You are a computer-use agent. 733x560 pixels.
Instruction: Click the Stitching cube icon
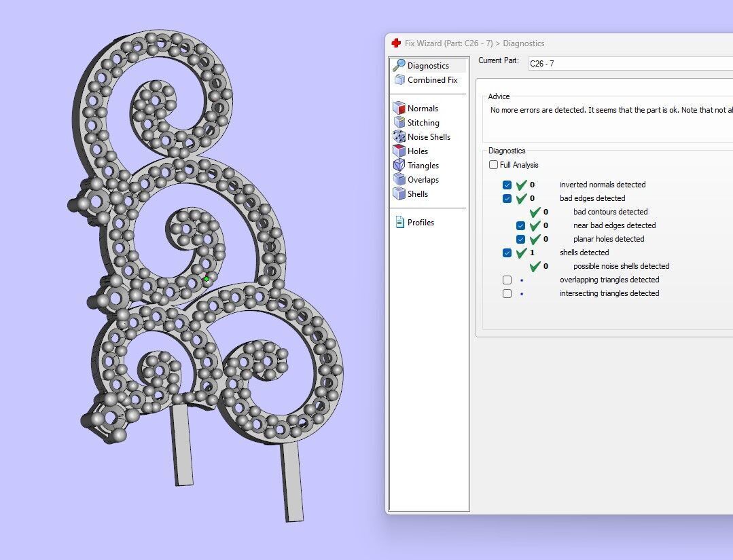point(399,122)
